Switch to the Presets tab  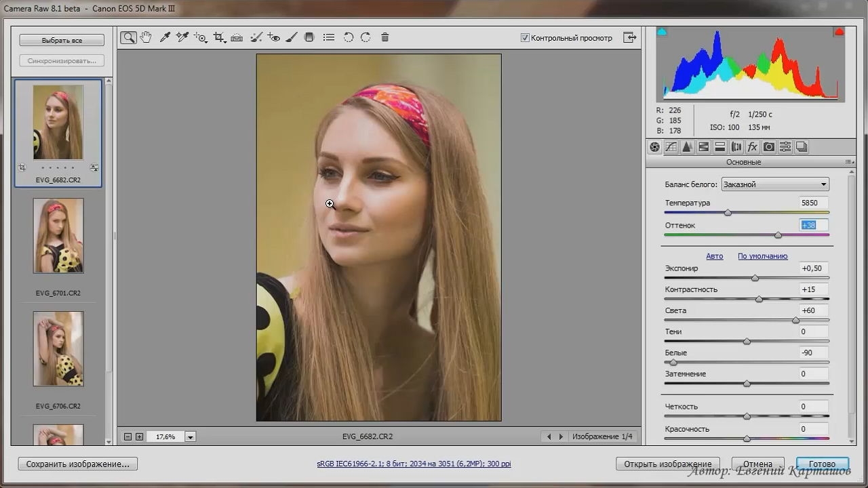(x=785, y=147)
